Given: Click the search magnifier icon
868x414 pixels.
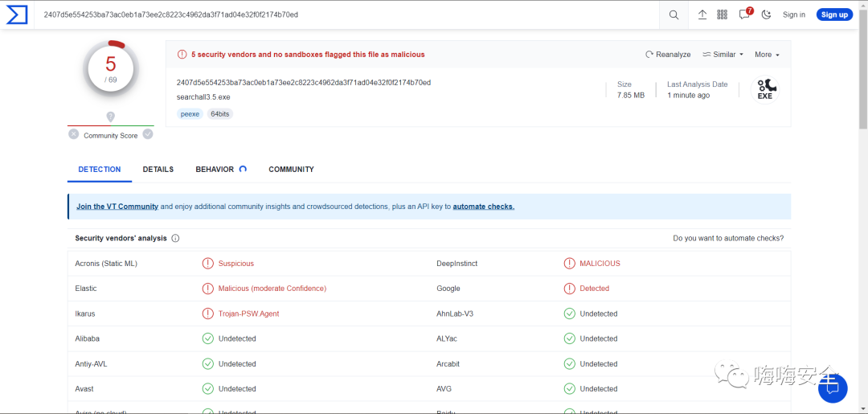Looking at the screenshot, I should (x=674, y=15).
